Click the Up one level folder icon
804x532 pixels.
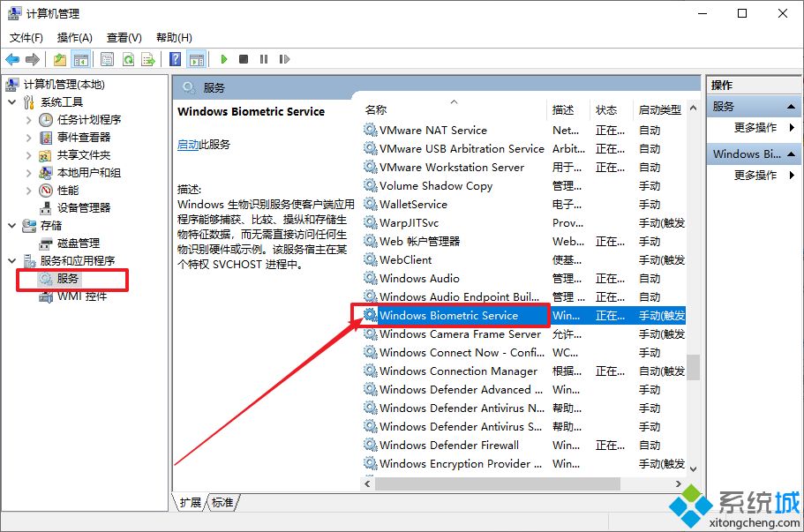click(60, 59)
